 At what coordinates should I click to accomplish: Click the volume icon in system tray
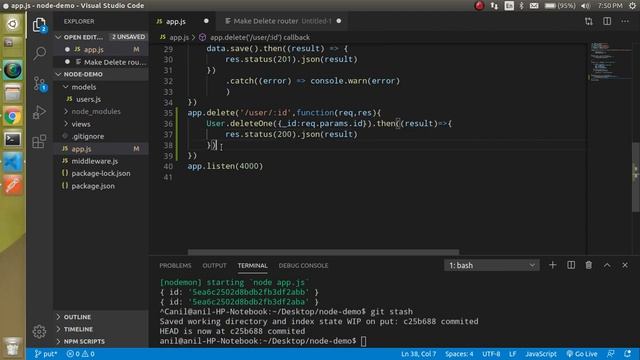586,6
